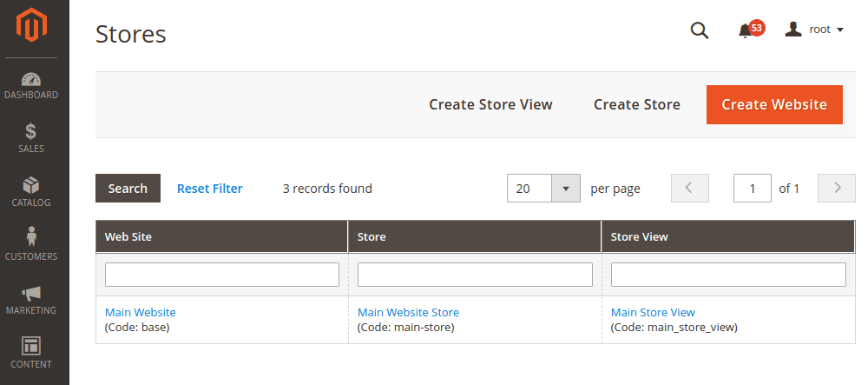The image size is (868, 385).
Task: Click the Create Store button
Action: [637, 104]
